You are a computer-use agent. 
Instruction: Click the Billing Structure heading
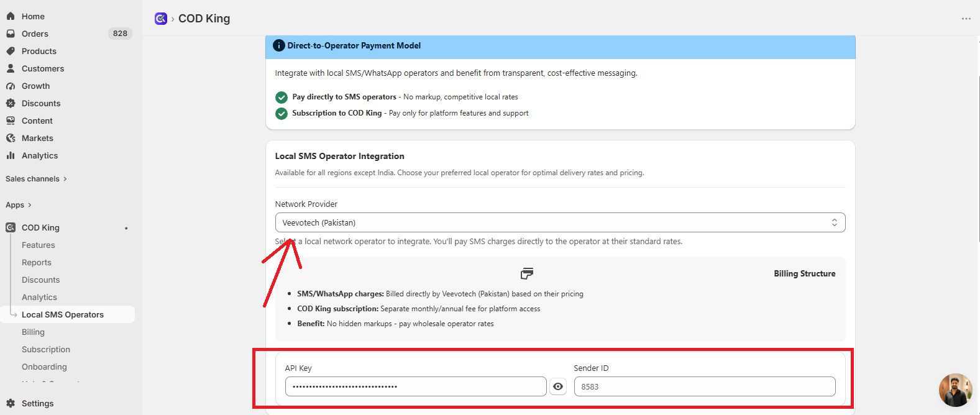point(805,273)
